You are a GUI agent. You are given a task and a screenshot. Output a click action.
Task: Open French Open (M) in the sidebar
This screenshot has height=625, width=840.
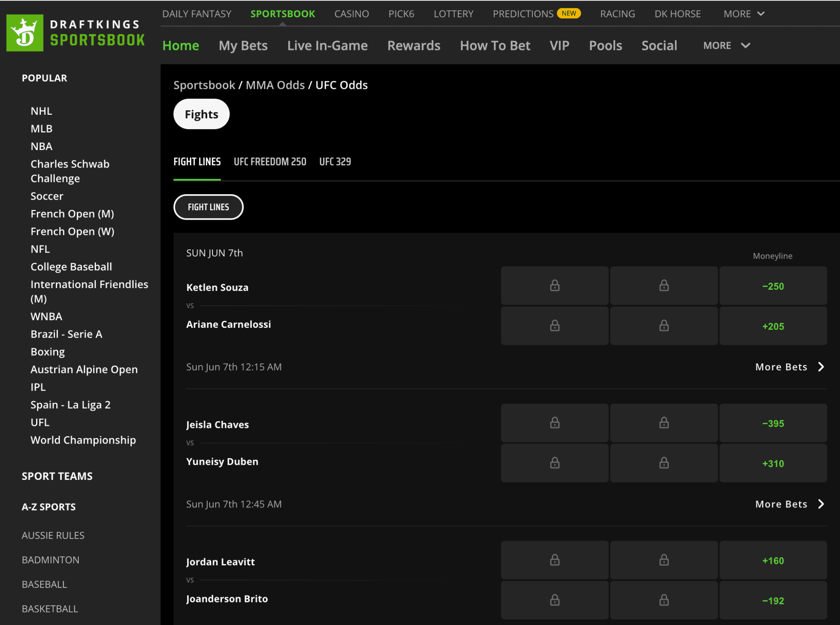[x=72, y=214]
